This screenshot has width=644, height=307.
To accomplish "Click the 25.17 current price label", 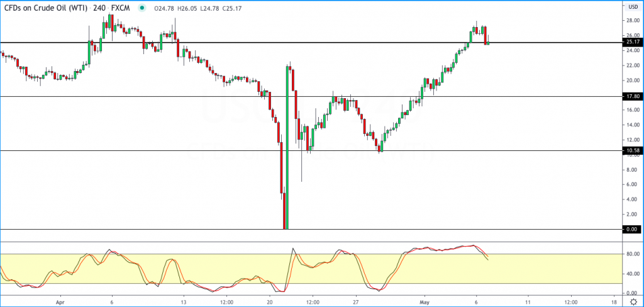I will click(x=633, y=42).
